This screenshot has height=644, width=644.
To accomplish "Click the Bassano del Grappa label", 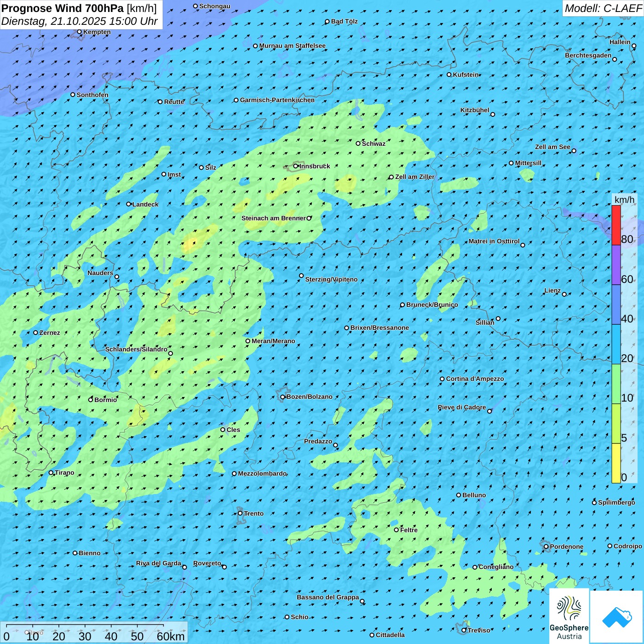I will 328,597.
